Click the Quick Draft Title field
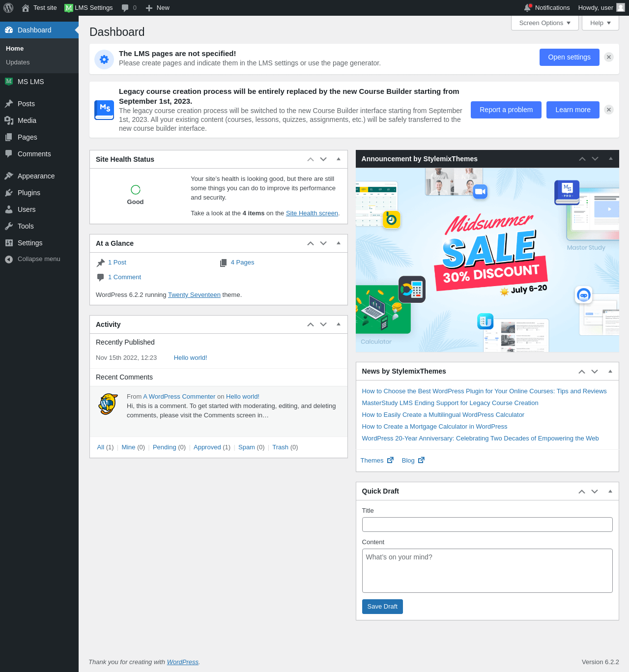 tap(487, 525)
